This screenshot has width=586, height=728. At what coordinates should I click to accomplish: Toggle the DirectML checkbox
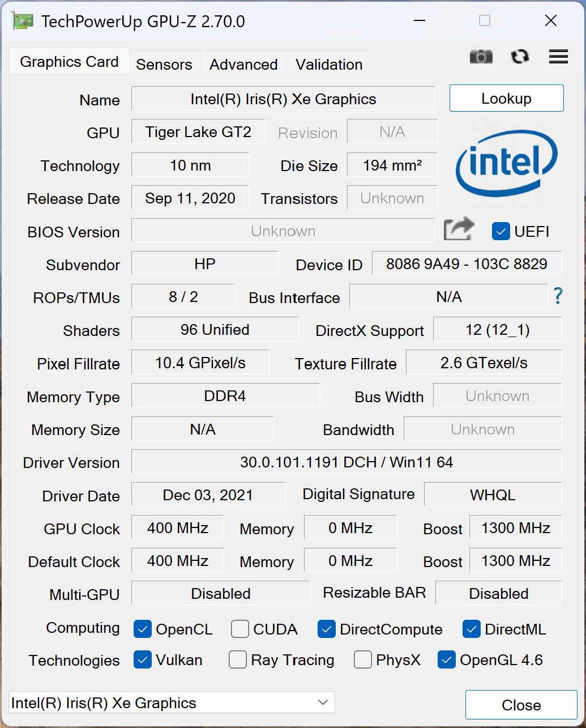472,629
